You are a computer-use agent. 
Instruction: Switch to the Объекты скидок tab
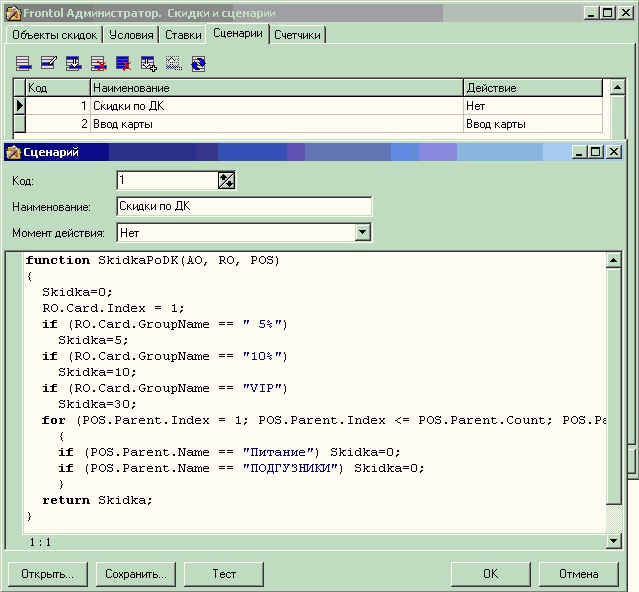(55, 35)
